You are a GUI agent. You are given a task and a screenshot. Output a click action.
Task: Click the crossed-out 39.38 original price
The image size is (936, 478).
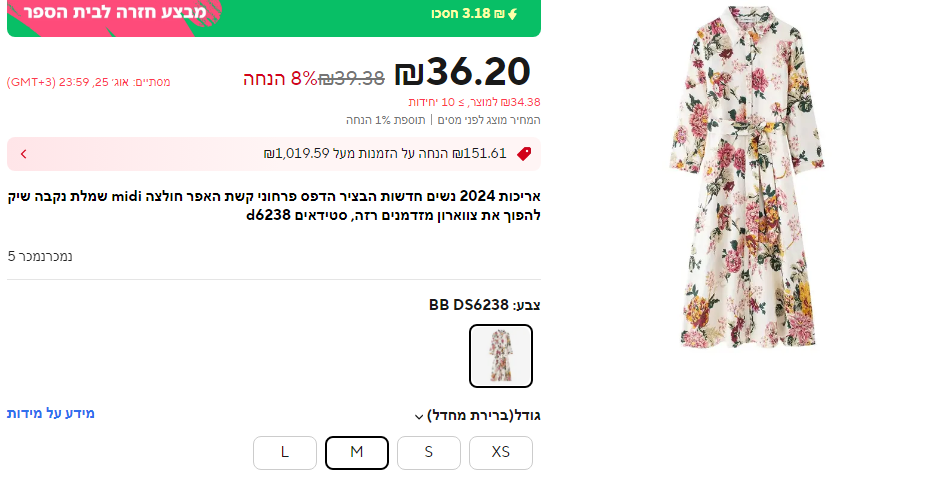(x=352, y=78)
